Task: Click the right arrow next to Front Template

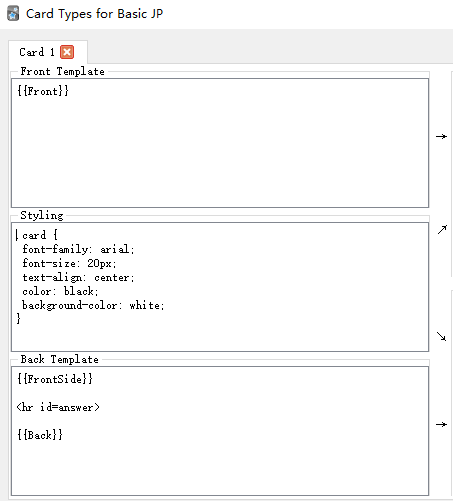Action: pyautogui.click(x=441, y=136)
